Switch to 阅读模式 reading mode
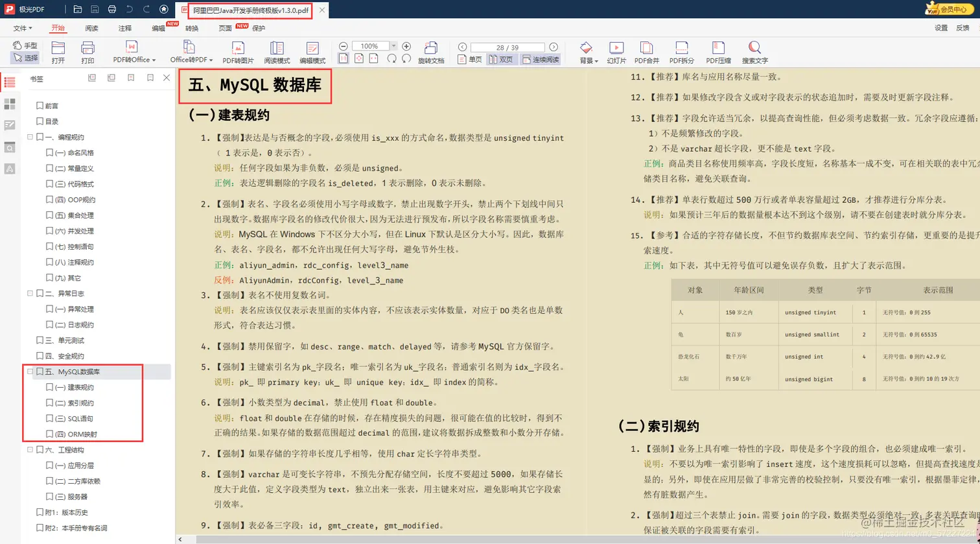Viewport: 980px width, 544px height. click(x=277, y=53)
